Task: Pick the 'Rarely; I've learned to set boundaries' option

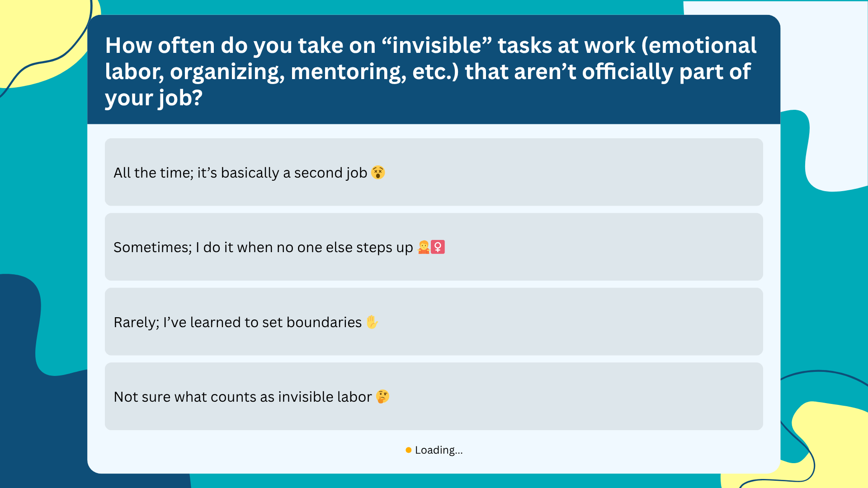Action: [x=434, y=322]
